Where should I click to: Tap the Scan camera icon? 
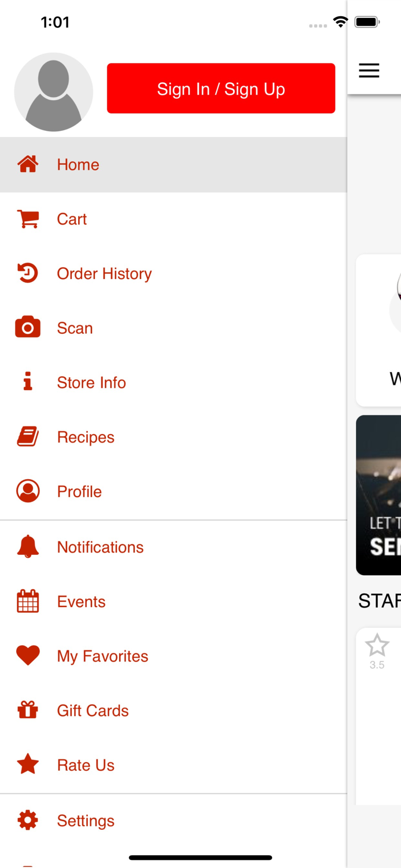[28, 328]
